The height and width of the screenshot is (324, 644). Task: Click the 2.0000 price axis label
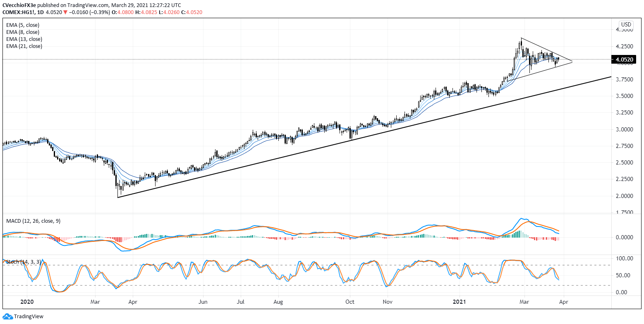coord(625,196)
